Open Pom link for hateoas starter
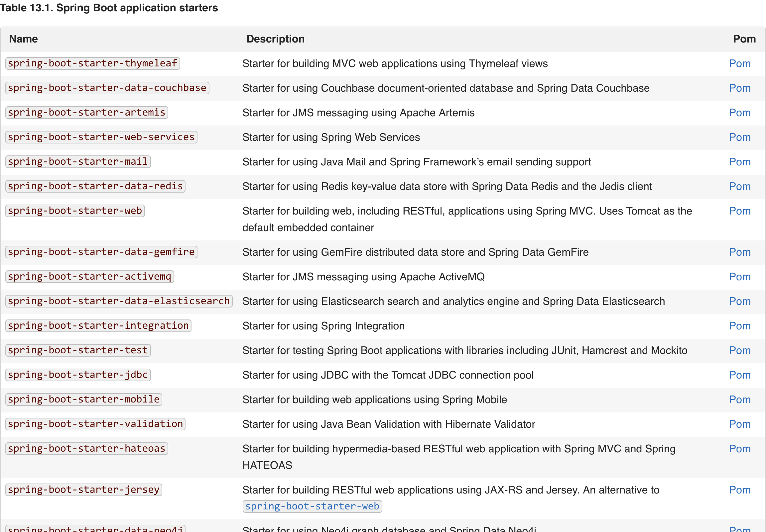Viewport: 766px width, 532px height. tap(739, 449)
